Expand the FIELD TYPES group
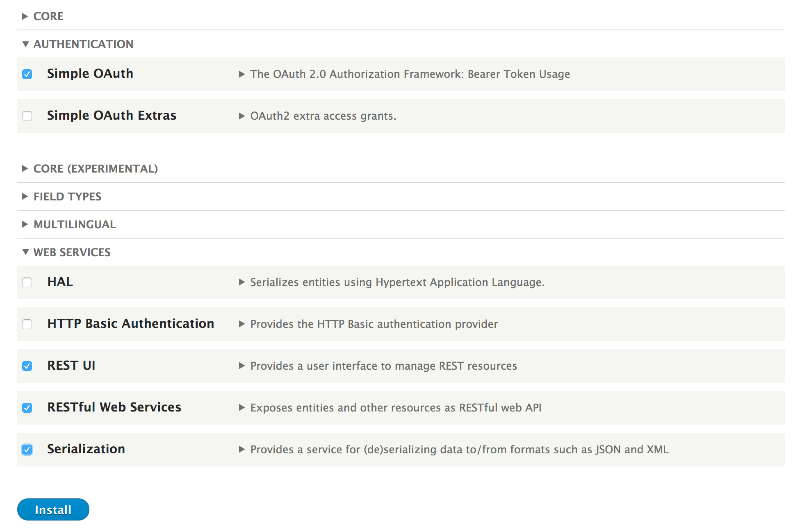Image resolution: width=802 pixels, height=532 pixels. [x=67, y=197]
